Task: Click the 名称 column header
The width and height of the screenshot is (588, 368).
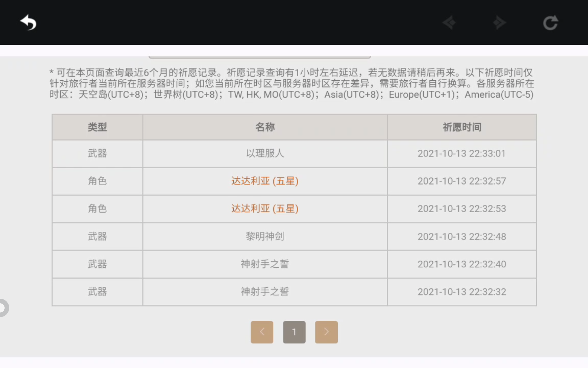Action: tap(265, 127)
